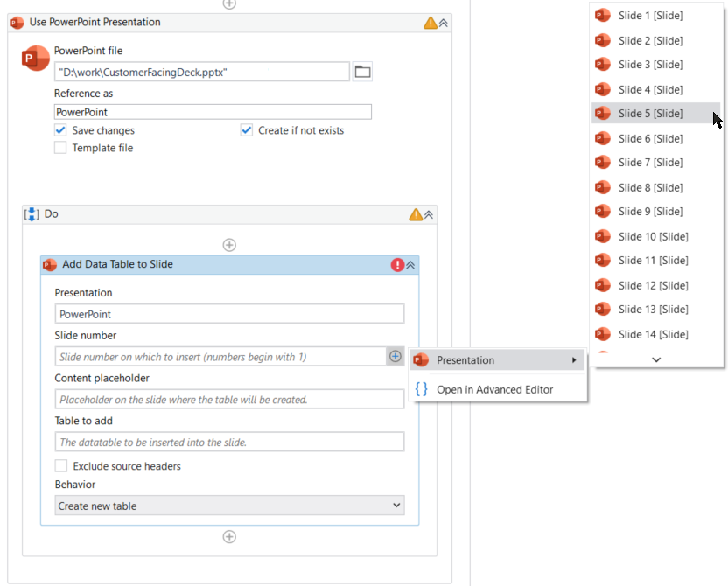Viewport: 728px width, 586px height.
Task: Check the Exclude source headers option
Action: 61,466
